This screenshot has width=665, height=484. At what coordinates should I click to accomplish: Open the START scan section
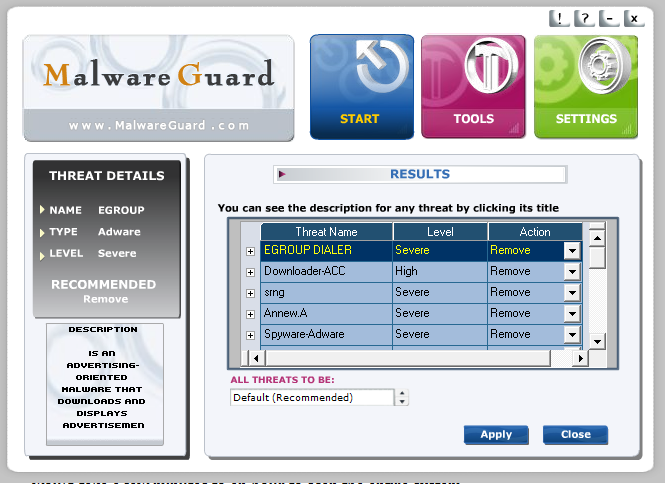click(x=362, y=87)
